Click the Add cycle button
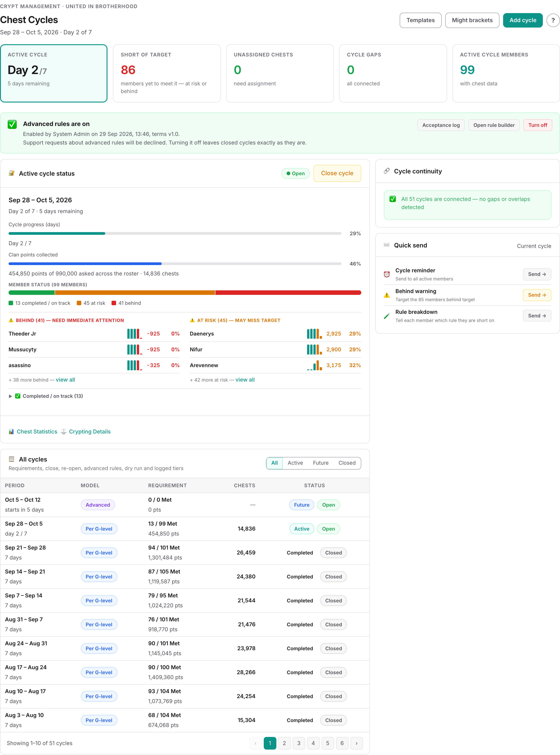The width and height of the screenshot is (560, 755). coord(523,20)
